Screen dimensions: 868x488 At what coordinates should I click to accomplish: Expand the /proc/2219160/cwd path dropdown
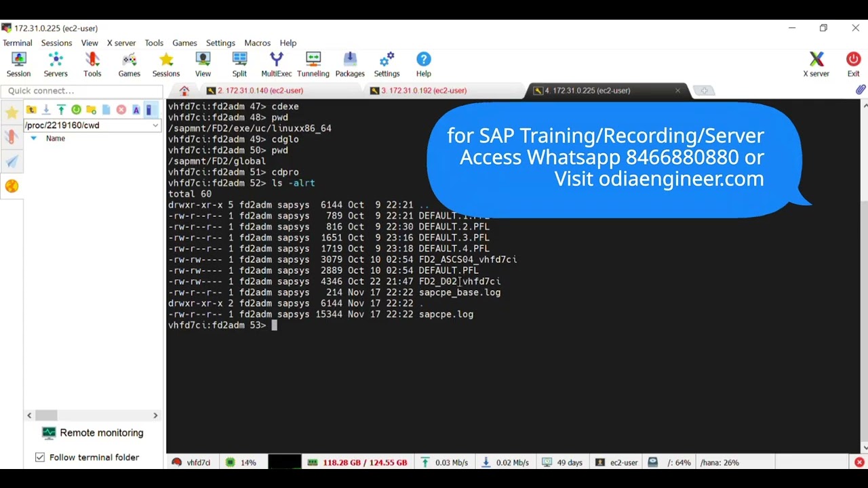155,125
